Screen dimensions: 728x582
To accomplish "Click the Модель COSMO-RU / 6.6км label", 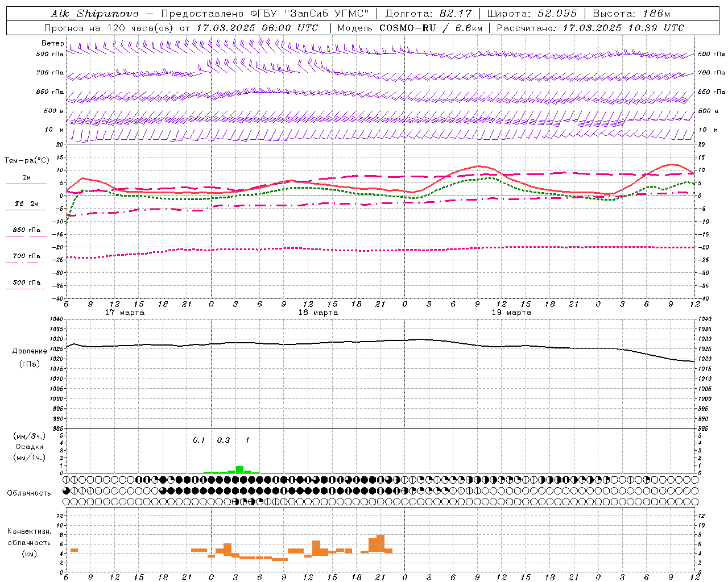I will [410, 28].
